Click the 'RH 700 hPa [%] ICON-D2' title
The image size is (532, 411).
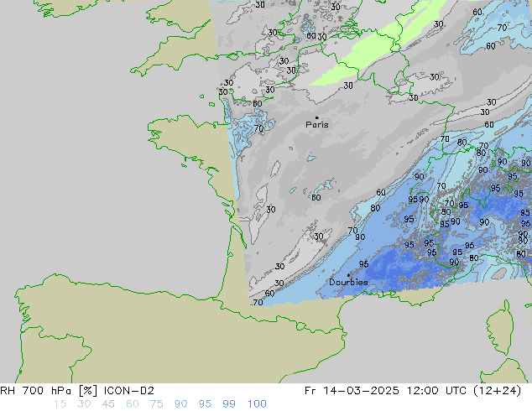[x=77, y=391]
